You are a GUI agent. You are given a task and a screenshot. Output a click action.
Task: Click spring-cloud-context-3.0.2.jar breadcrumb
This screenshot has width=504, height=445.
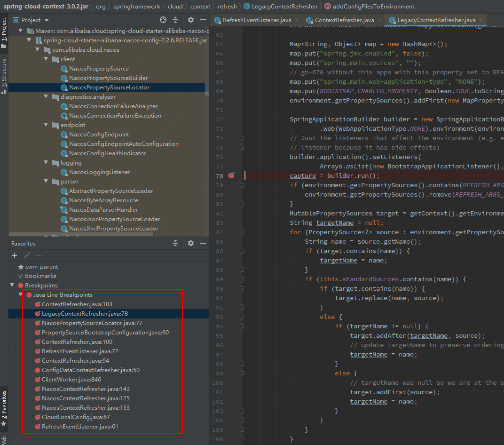[x=46, y=7]
